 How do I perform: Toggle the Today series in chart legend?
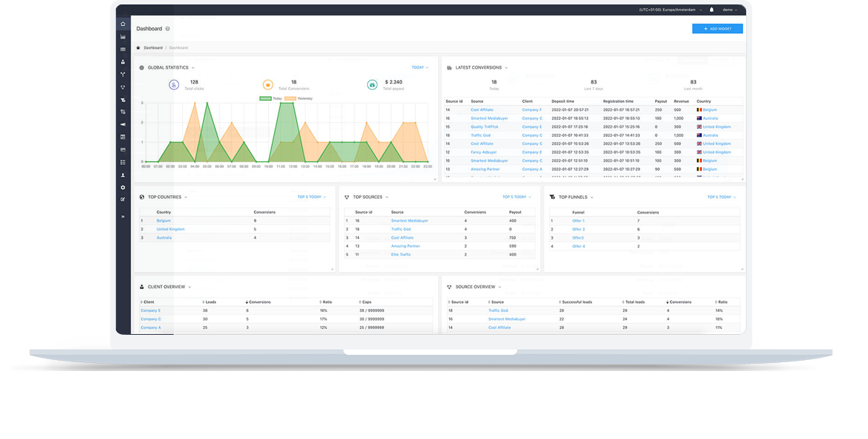click(271, 98)
